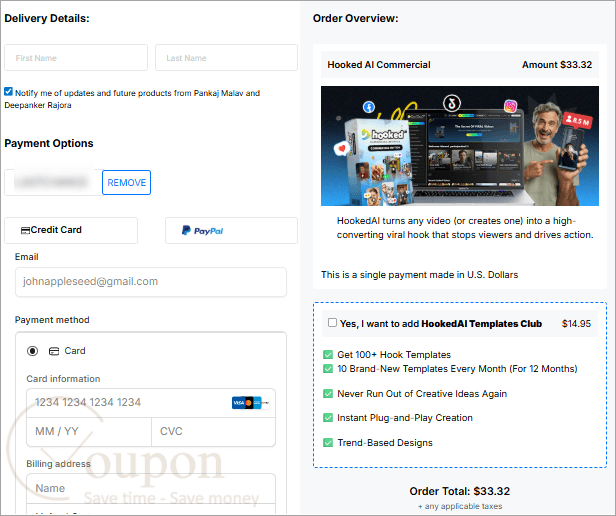Click the 8.5M followers badge in banner
Screen dimensions: 616x516
click(x=577, y=119)
